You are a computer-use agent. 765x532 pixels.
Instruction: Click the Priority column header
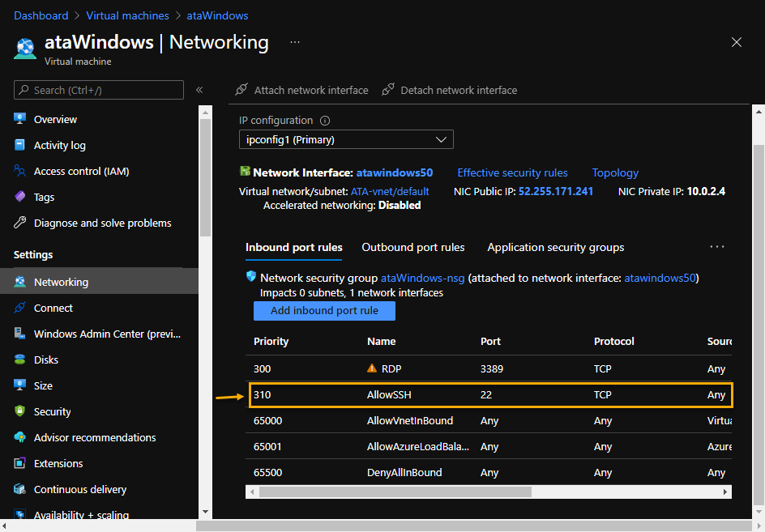pos(271,342)
